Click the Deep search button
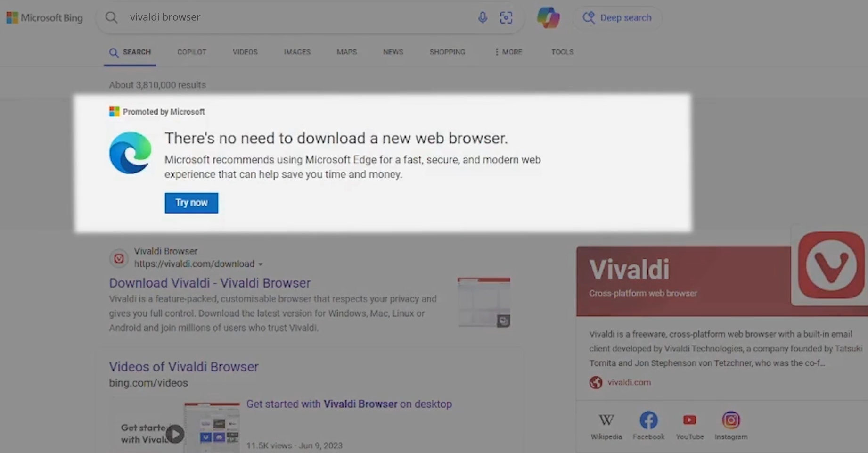 pyautogui.click(x=617, y=18)
